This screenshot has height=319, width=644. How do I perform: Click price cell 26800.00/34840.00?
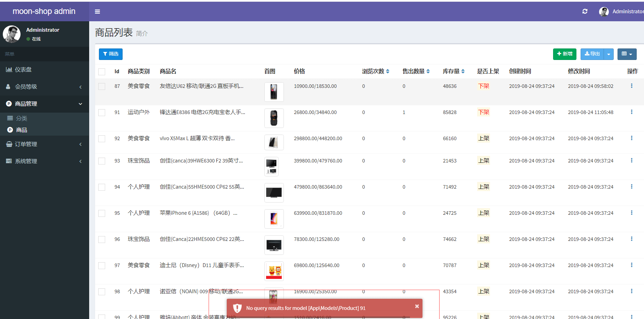tap(315, 112)
